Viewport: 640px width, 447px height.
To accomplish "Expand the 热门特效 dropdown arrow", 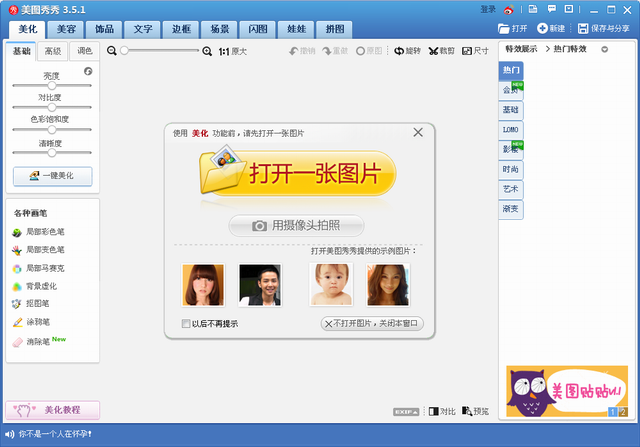I will click(x=604, y=49).
